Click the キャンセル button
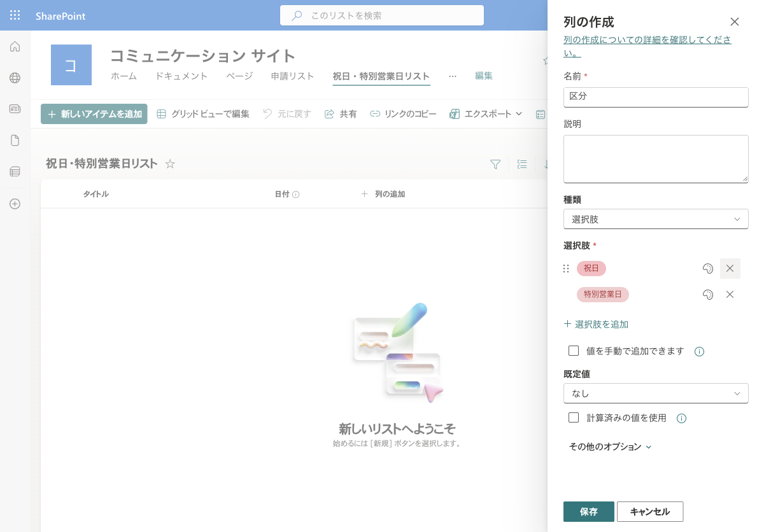 tap(650, 512)
